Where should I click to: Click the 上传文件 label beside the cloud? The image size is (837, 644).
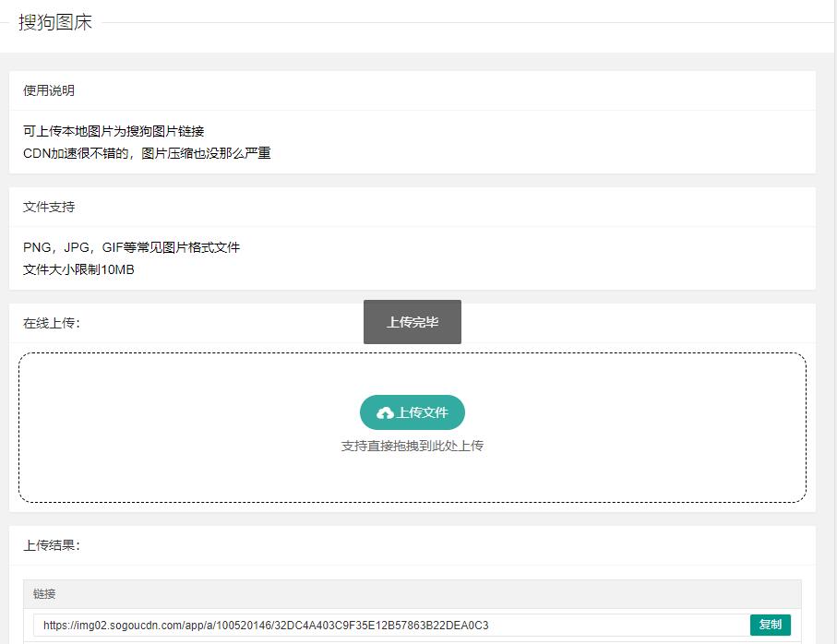coord(423,412)
